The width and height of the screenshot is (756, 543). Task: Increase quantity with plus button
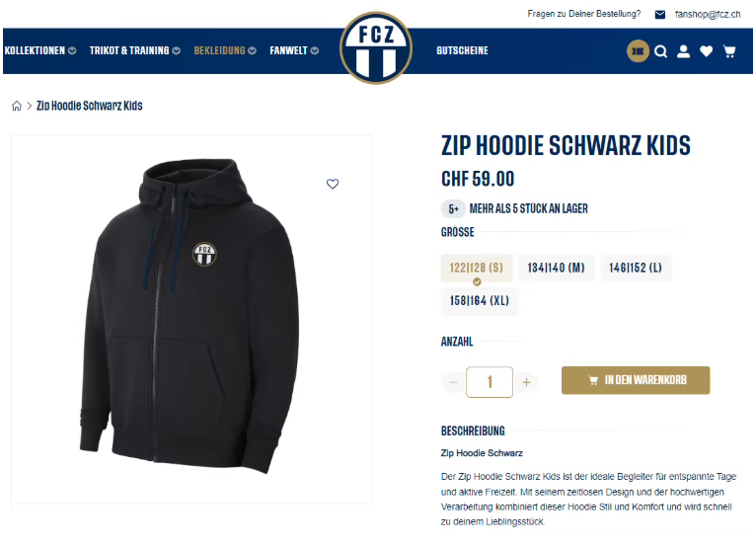pos(526,382)
